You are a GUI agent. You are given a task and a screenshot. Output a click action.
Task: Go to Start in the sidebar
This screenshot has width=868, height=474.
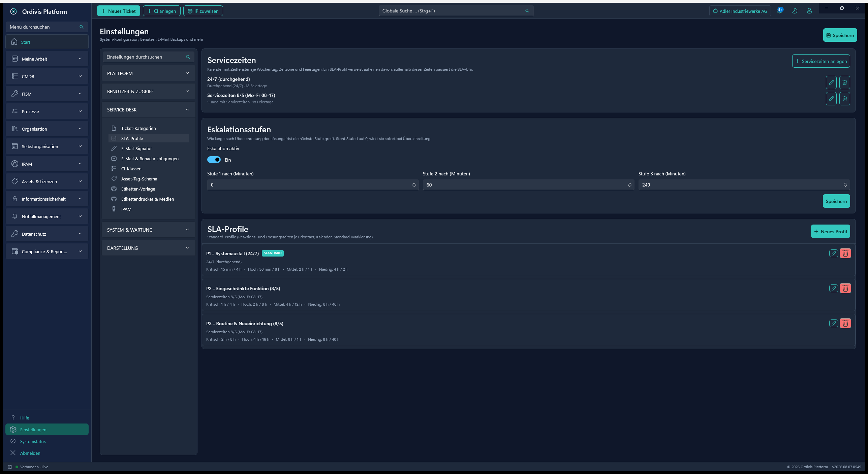(x=47, y=42)
